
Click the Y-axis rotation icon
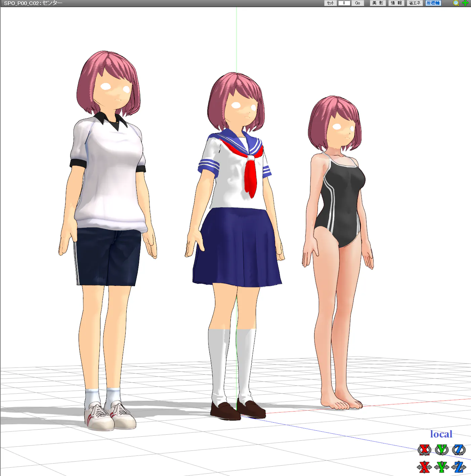[x=441, y=449]
